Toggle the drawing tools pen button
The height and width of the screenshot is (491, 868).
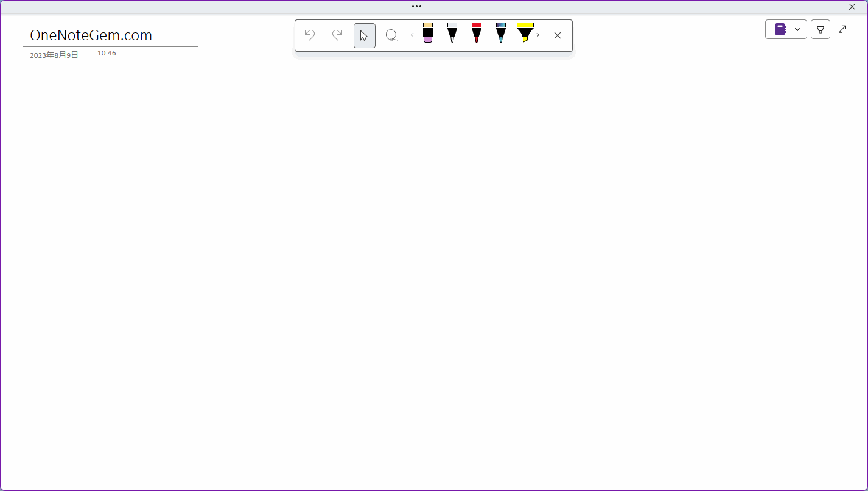point(821,29)
